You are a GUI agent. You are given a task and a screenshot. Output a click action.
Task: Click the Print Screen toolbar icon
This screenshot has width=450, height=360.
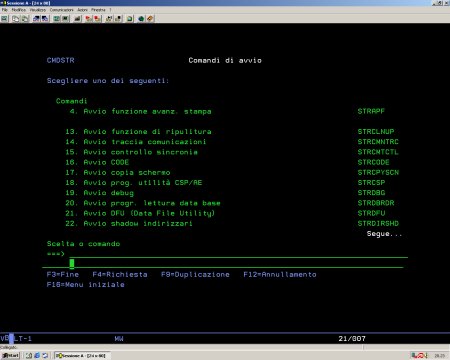pos(4,19)
